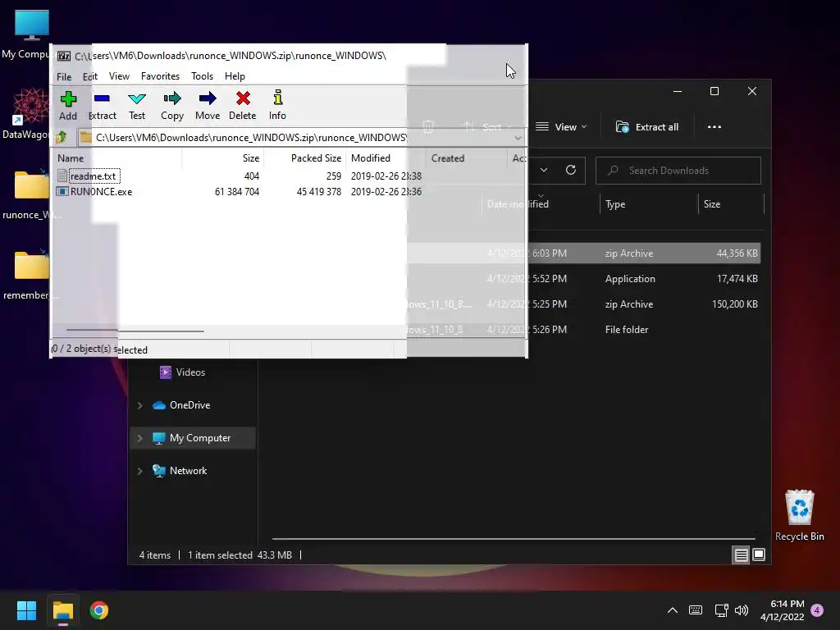
Task: Click the Search Downloads box
Action: (678, 171)
